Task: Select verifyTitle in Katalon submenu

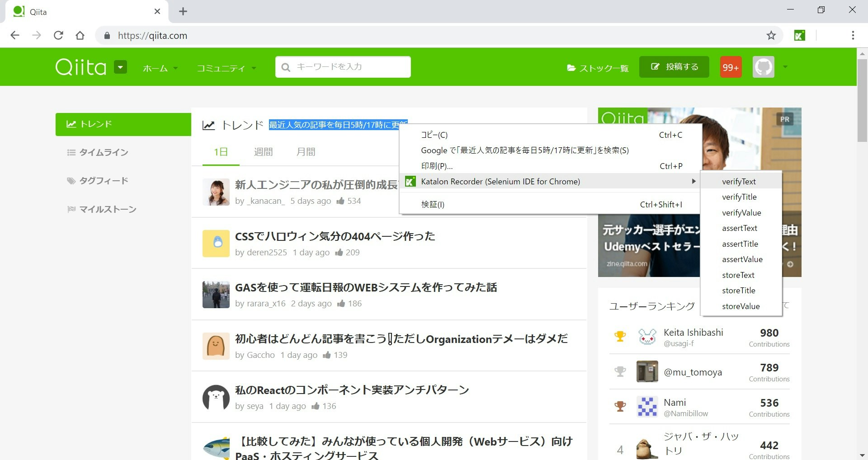Action: coord(741,197)
